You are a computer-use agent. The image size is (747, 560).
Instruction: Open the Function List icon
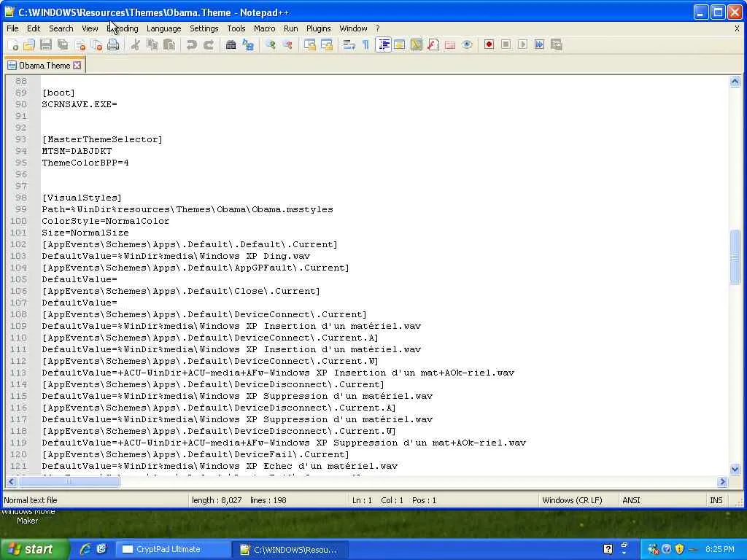click(x=433, y=44)
